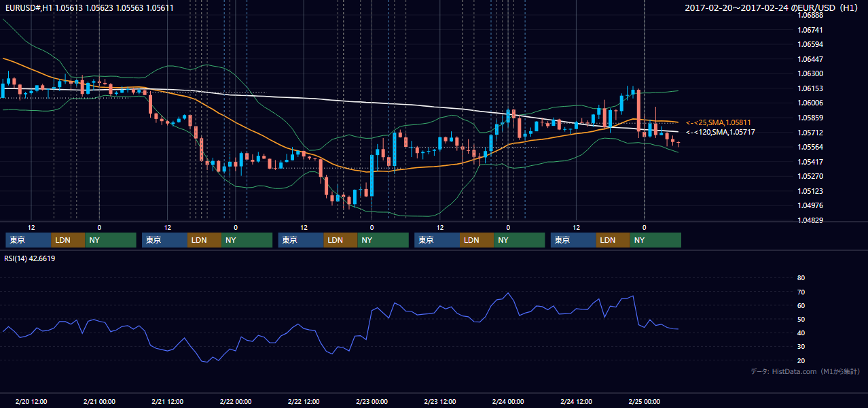
Task: Select the LDN session block for February 23
Action: [477, 240]
